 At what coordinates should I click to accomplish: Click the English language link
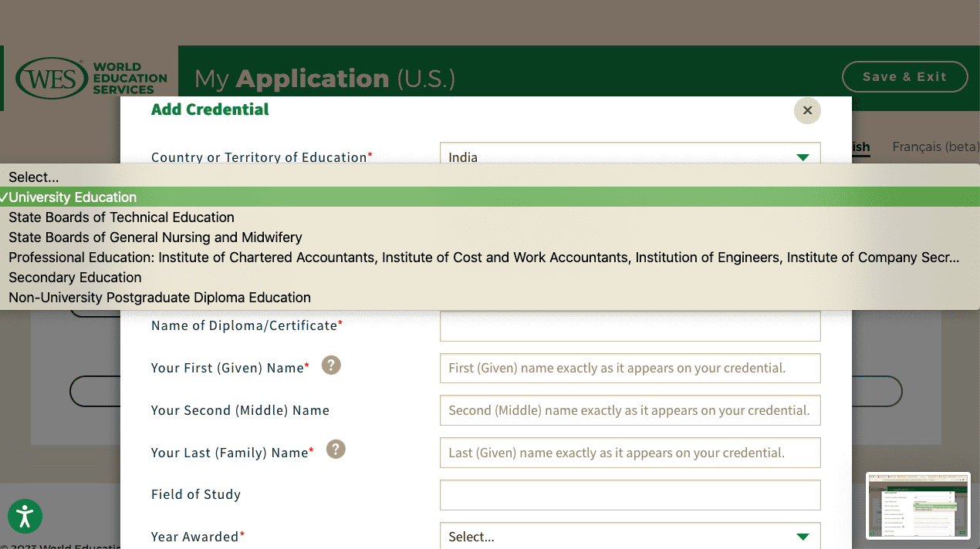pyautogui.click(x=857, y=147)
